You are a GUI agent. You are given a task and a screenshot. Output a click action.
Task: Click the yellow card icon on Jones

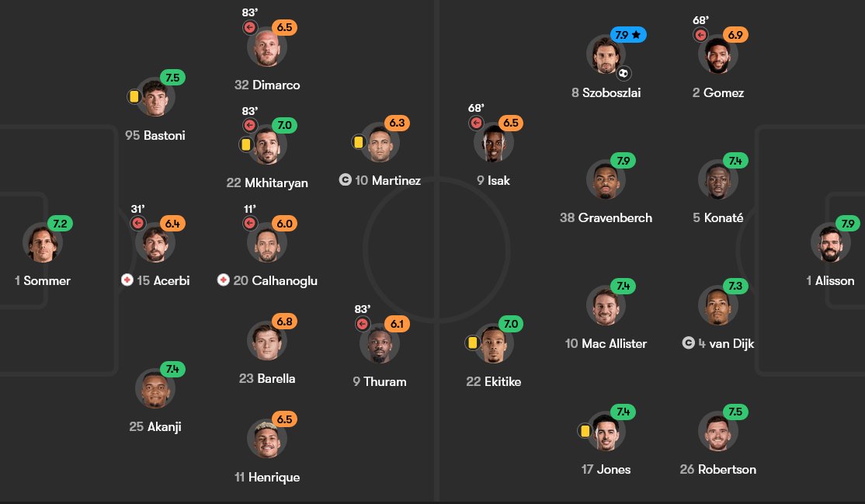584,430
